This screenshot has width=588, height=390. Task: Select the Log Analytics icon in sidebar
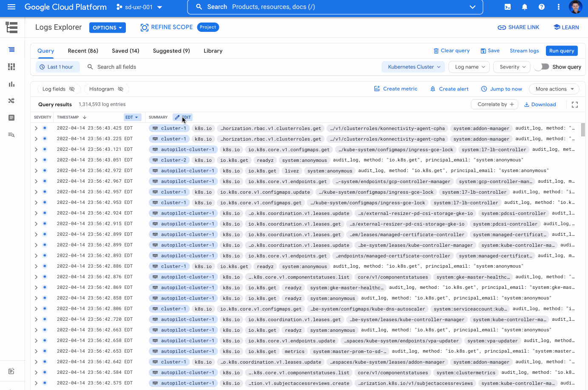(11, 135)
